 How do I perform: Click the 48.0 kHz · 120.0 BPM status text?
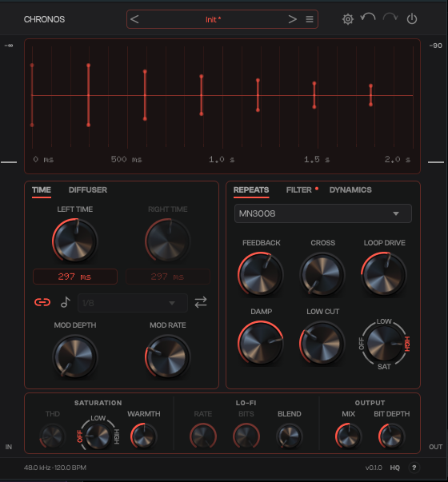tap(55, 468)
